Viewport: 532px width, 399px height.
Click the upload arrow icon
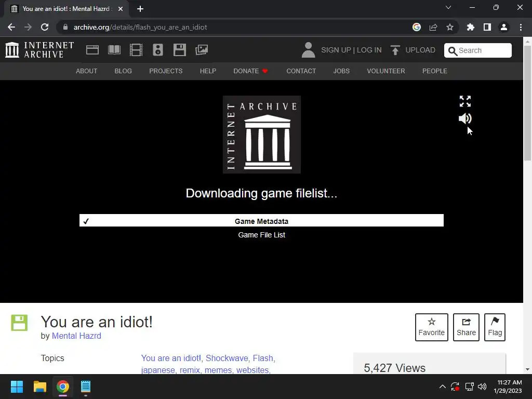click(x=395, y=50)
